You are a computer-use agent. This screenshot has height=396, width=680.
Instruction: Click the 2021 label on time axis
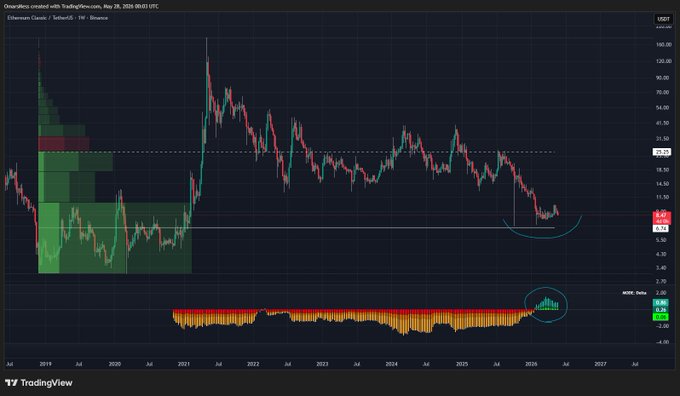click(x=184, y=364)
